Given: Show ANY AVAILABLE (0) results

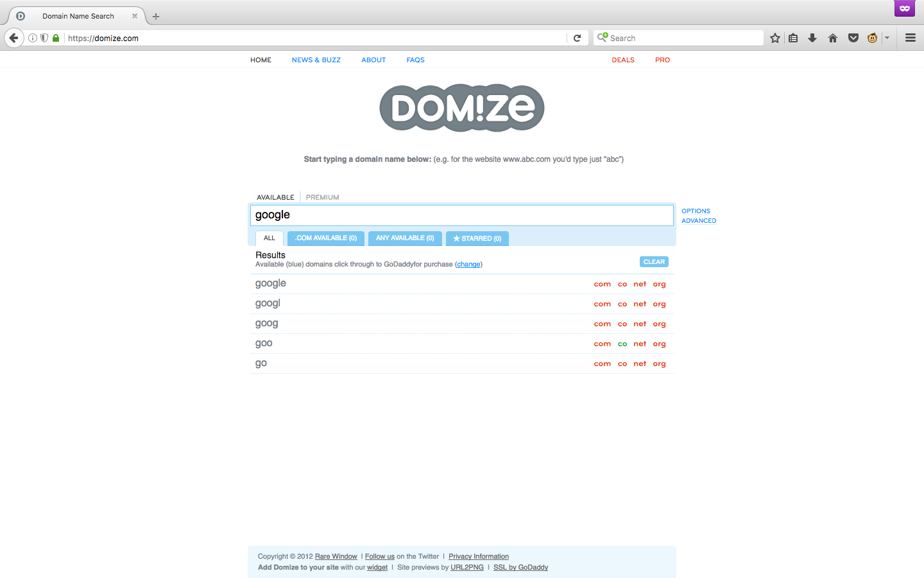Looking at the screenshot, I should (405, 238).
